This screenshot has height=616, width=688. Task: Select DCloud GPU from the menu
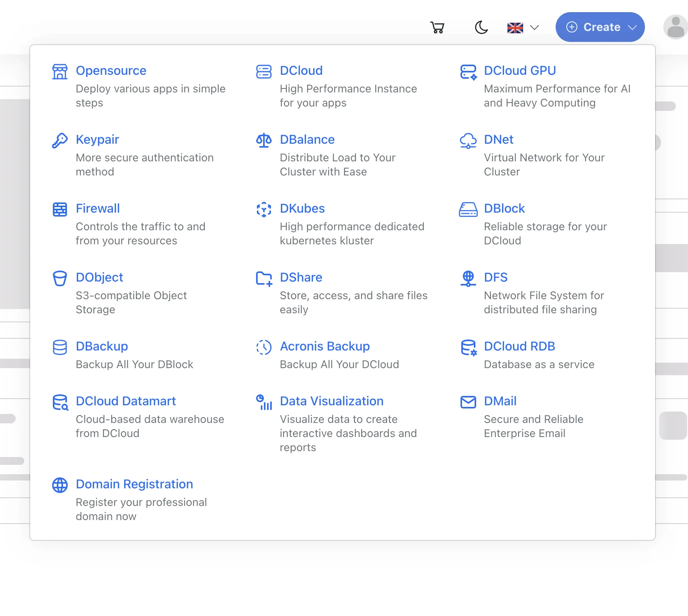[520, 70]
